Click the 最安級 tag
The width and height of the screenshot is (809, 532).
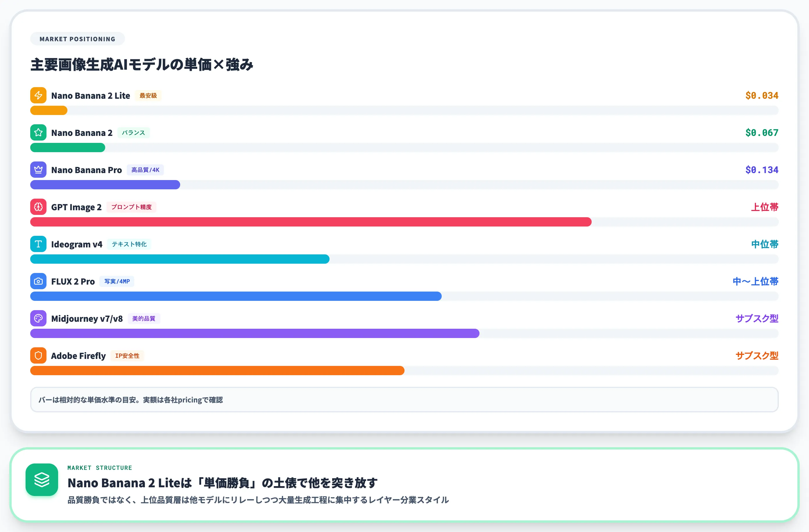(x=148, y=96)
